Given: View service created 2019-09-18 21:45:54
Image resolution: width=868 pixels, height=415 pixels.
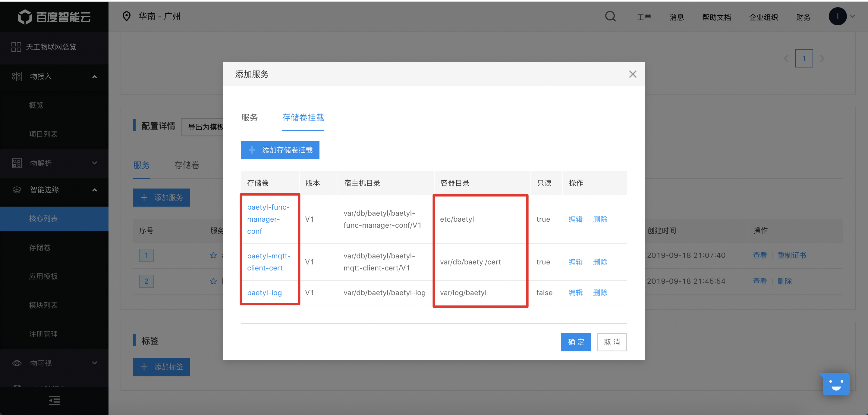Looking at the screenshot, I should coord(760,281).
